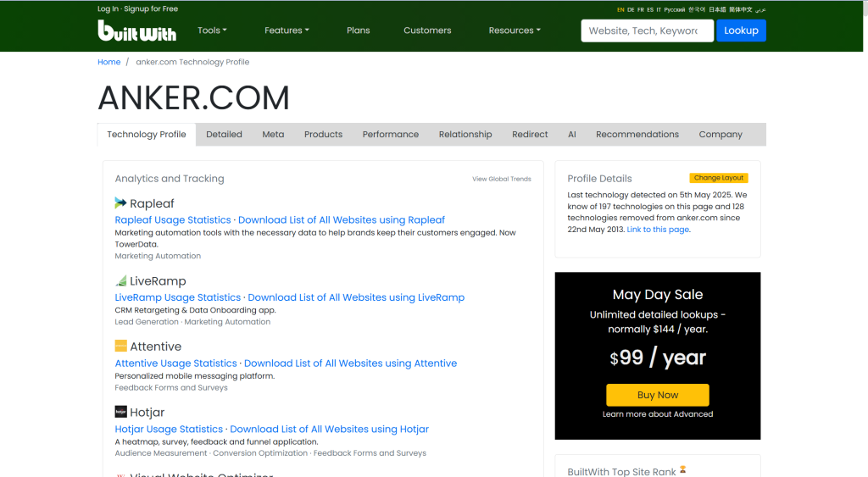Expand the Features dropdown menu
This screenshot has width=868, height=477.
[x=287, y=31]
